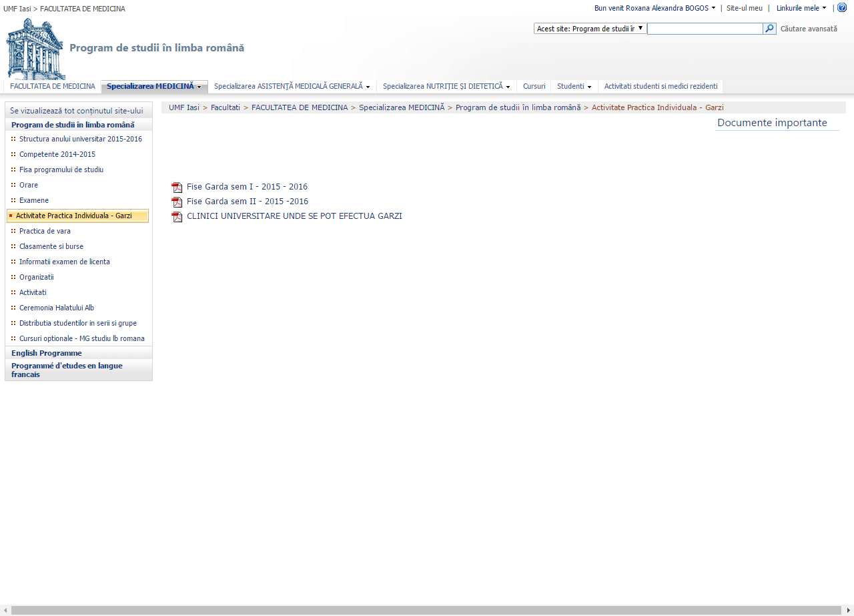Expand the Linkurile mele dropdown
The height and width of the screenshot is (616, 854).
[801, 8]
